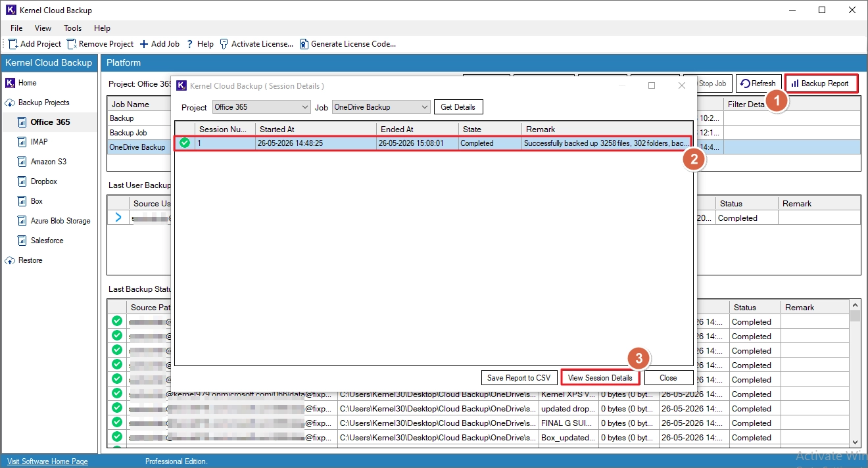Click the Home icon in sidebar
The image size is (868, 468).
click(10, 83)
